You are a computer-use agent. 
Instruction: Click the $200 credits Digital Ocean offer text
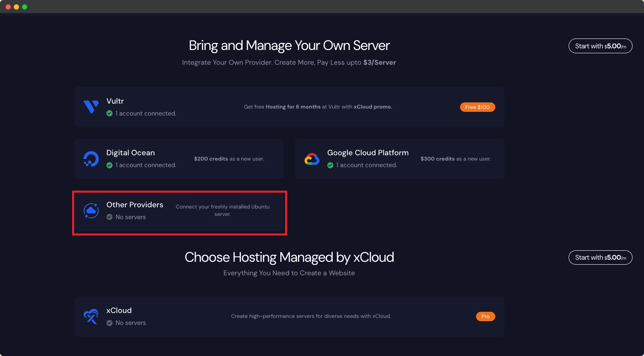coord(229,159)
